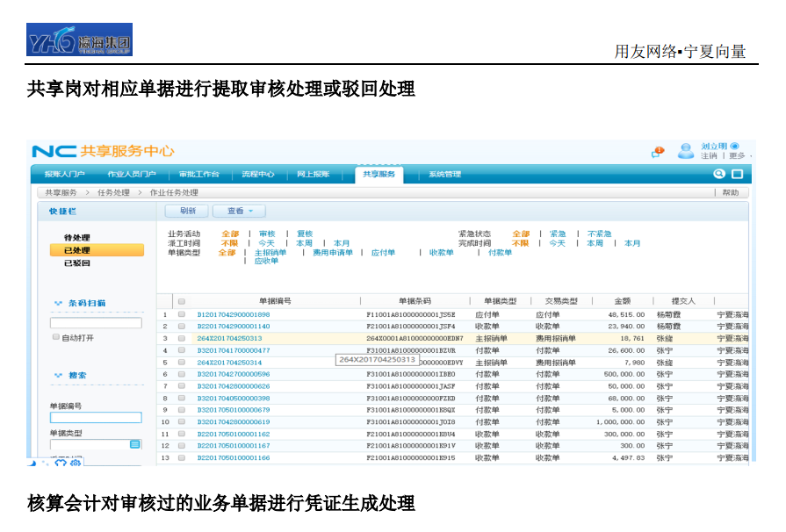Screen dimensions: 786x532
Task: Switch to the 系统管理 tab
Action: 443,175
